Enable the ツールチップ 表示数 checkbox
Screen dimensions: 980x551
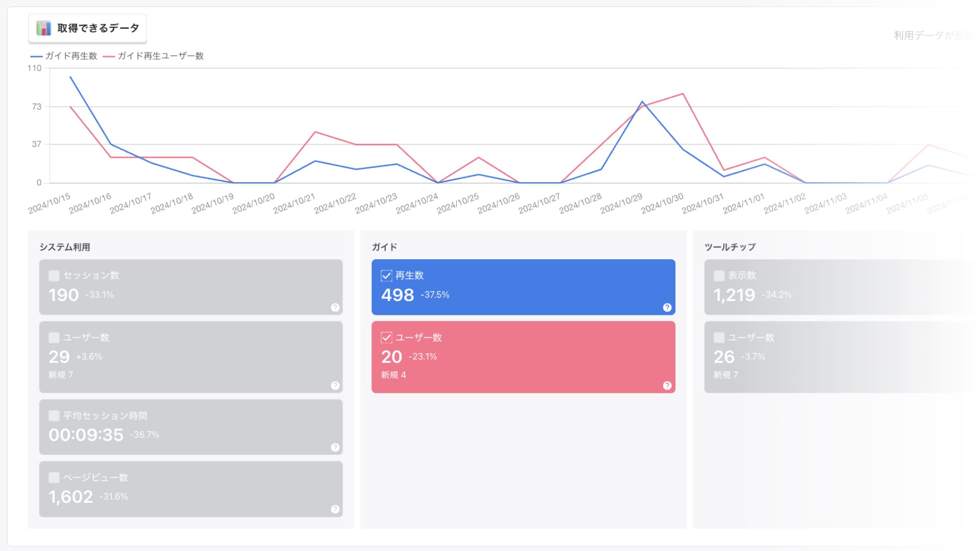tap(719, 275)
